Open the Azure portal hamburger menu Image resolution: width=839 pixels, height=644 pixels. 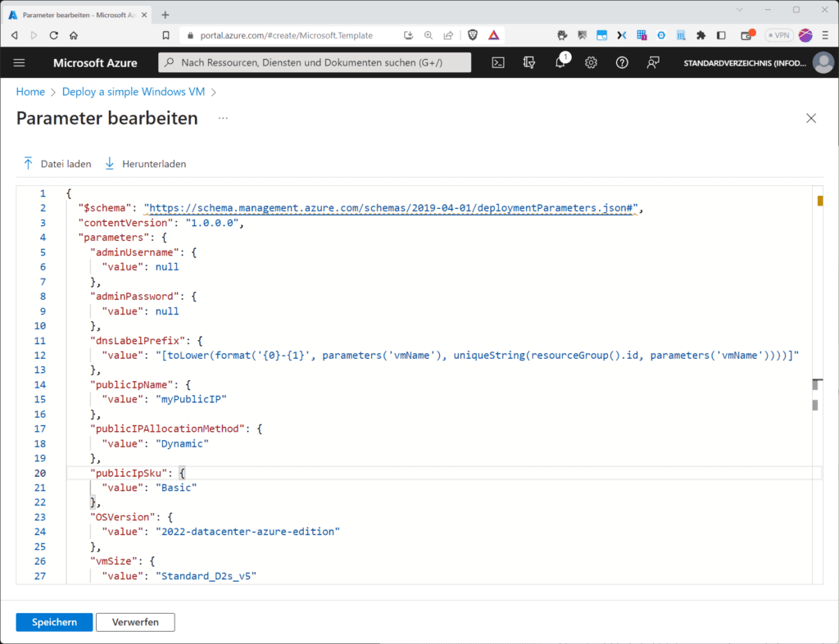point(20,62)
